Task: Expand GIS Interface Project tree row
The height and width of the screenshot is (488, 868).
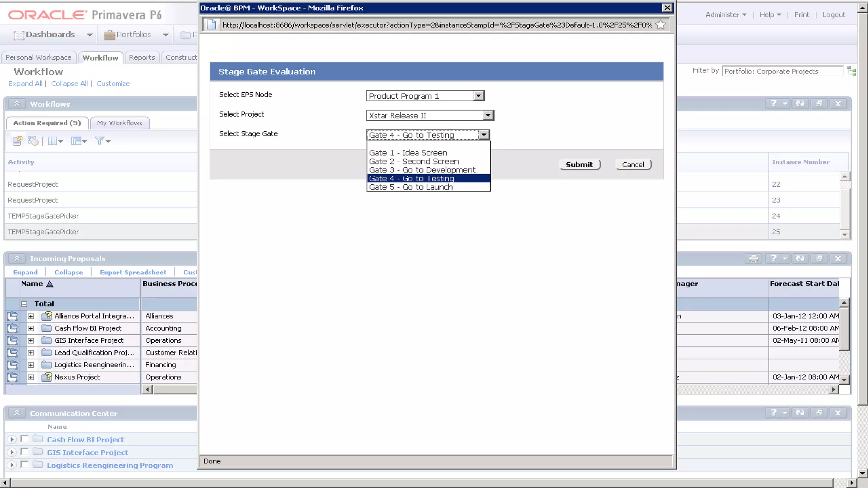Action: pyautogui.click(x=31, y=341)
